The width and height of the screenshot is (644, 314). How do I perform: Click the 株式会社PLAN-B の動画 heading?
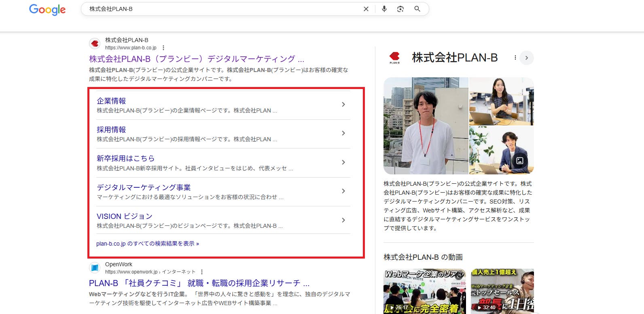[423, 257]
